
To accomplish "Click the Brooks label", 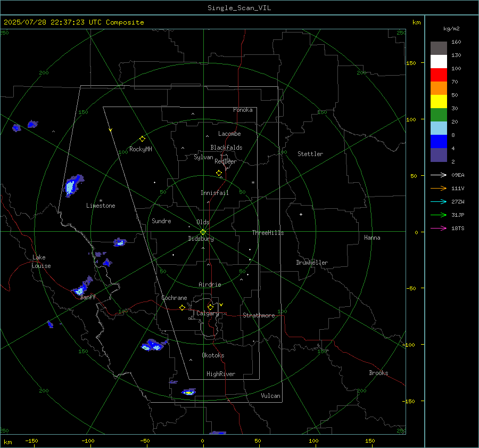I will [x=378, y=373].
